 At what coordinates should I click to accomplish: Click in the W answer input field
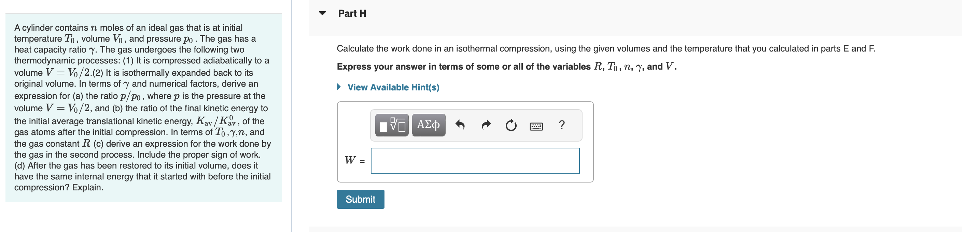point(475,161)
